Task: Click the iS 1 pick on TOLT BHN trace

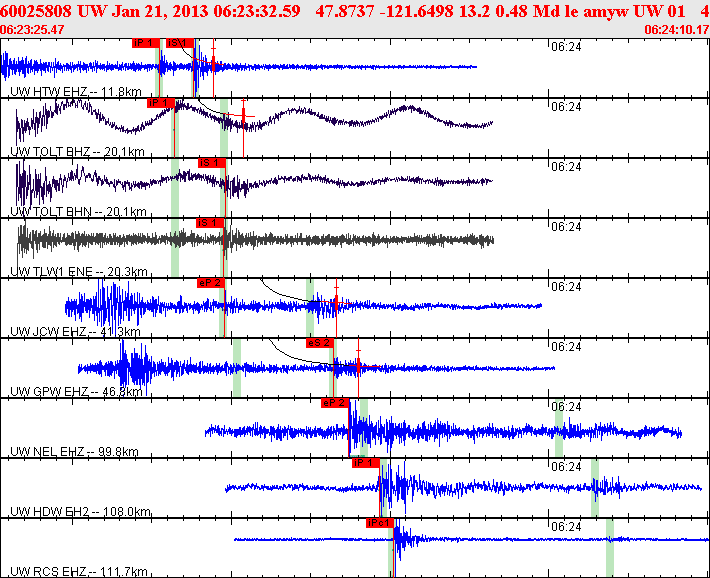Action: [x=211, y=163]
